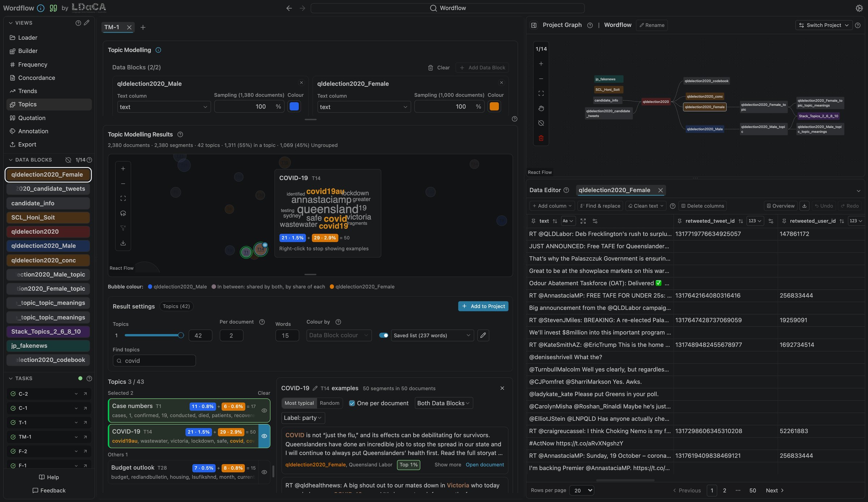This screenshot has height=502, width=868.
Task: Click Open document link
Action: [485, 465]
